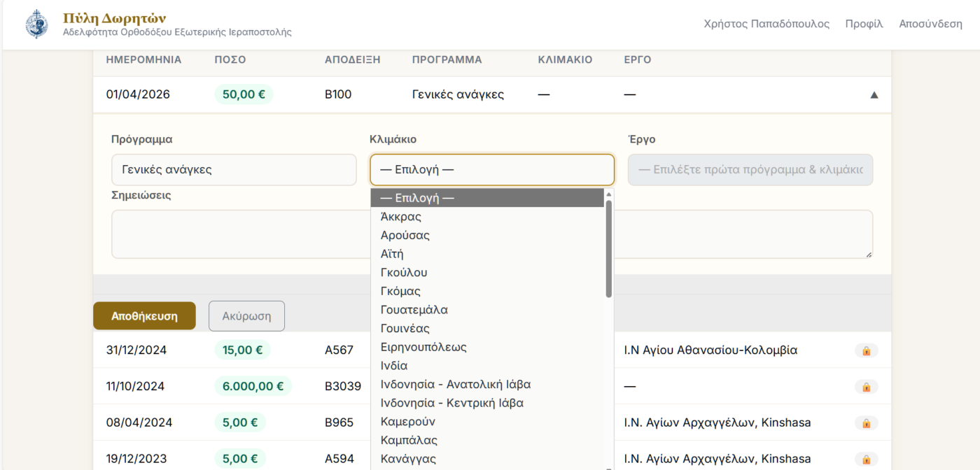Open the Κλιμάκιο dropdown combo box
980x470 pixels.
[491, 170]
